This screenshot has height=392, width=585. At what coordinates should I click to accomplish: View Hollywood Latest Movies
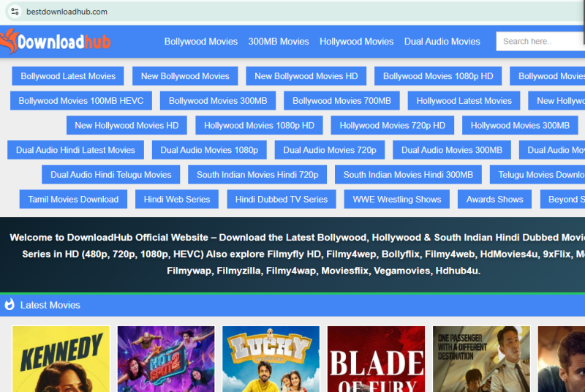point(464,101)
